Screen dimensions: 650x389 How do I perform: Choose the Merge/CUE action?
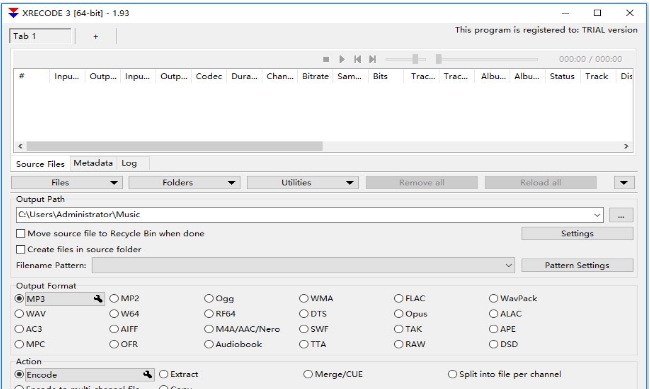tap(333, 374)
